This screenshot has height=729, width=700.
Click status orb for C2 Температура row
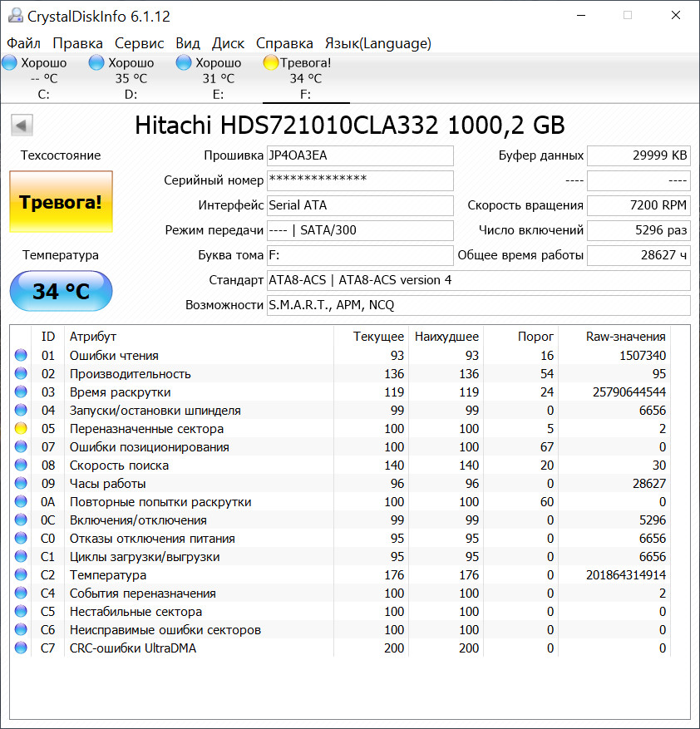tap(21, 574)
